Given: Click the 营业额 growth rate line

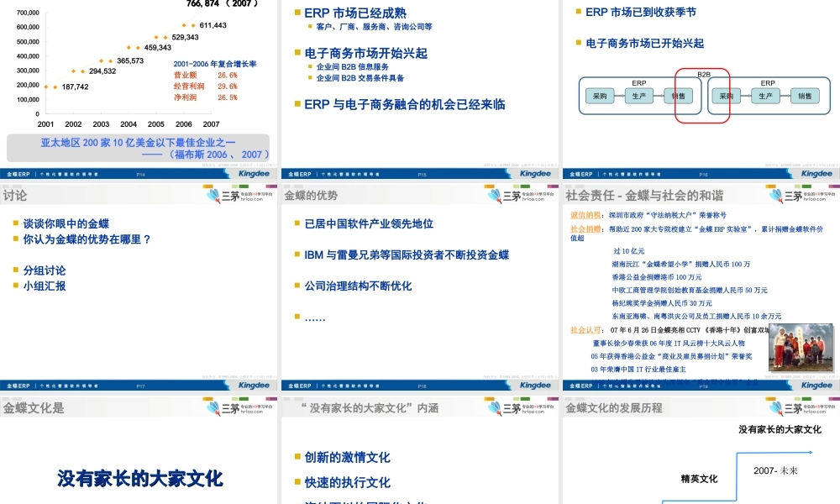Looking at the screenshot, I should point(205,75).
